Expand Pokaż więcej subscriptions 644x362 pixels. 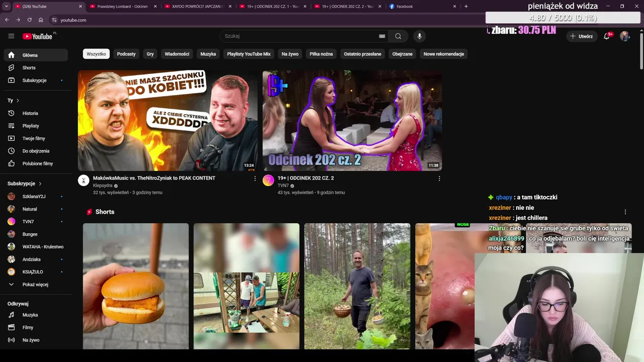[x=36, y=285]
